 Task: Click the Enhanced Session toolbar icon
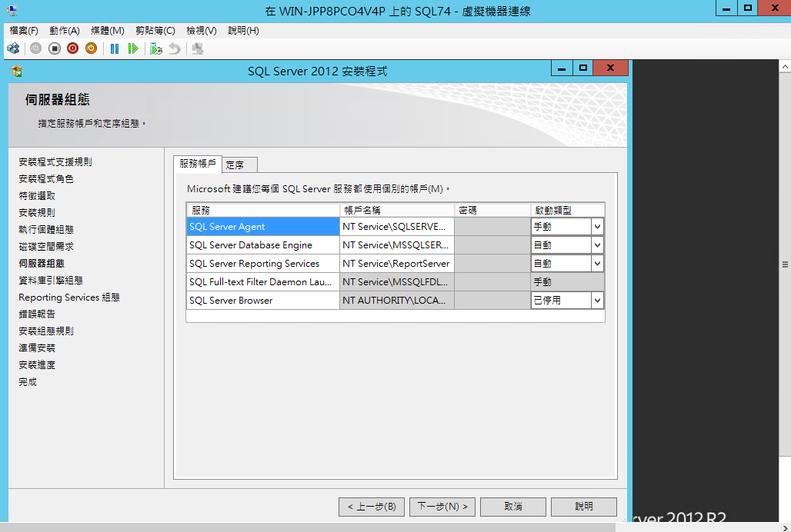198,49
